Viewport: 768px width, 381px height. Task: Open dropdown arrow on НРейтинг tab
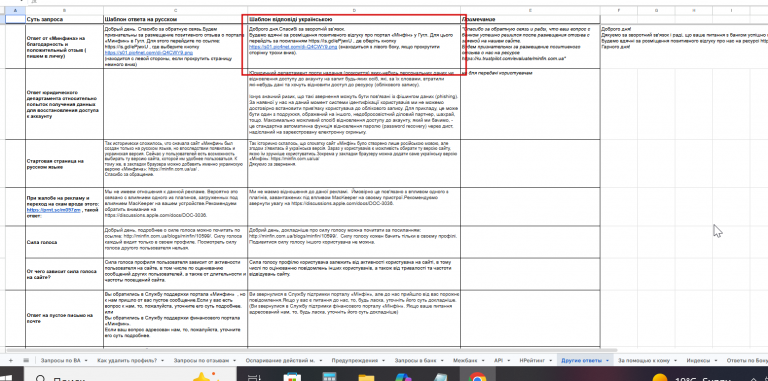(551, 360)
